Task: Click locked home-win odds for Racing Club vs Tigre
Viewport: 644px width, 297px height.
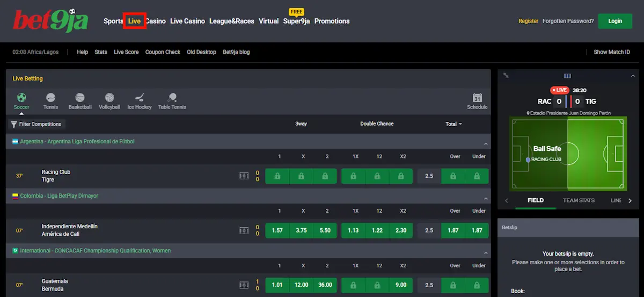Action: [277, 176]
